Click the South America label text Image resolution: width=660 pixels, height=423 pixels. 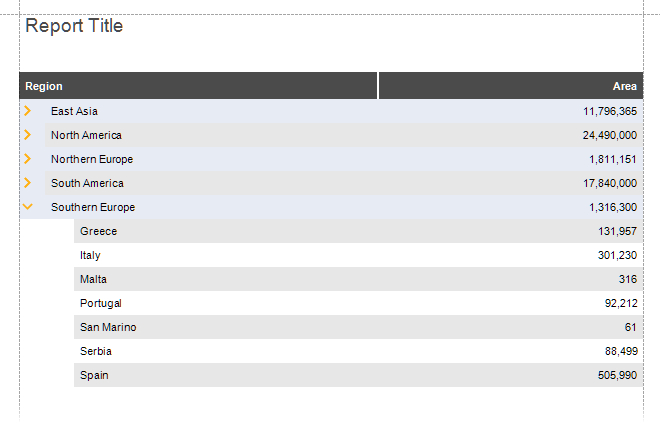click(x=87, y=183)
